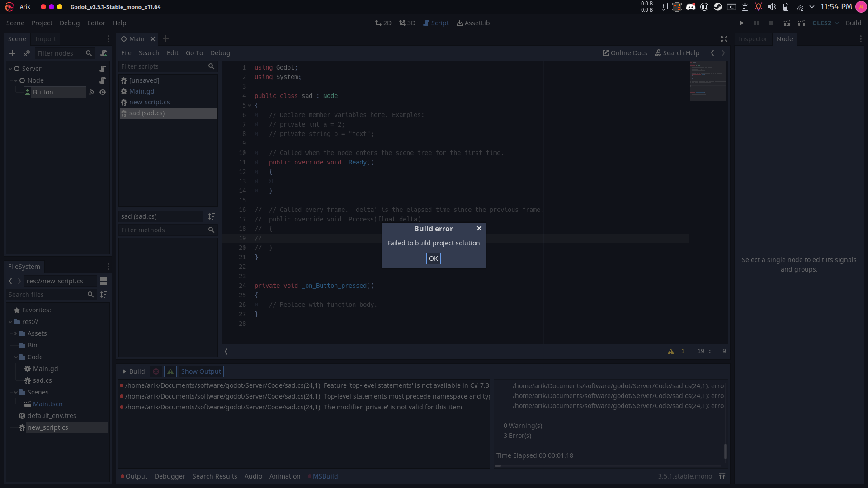
Task: Expand the Assets folder
Action: tap(14, 333)
